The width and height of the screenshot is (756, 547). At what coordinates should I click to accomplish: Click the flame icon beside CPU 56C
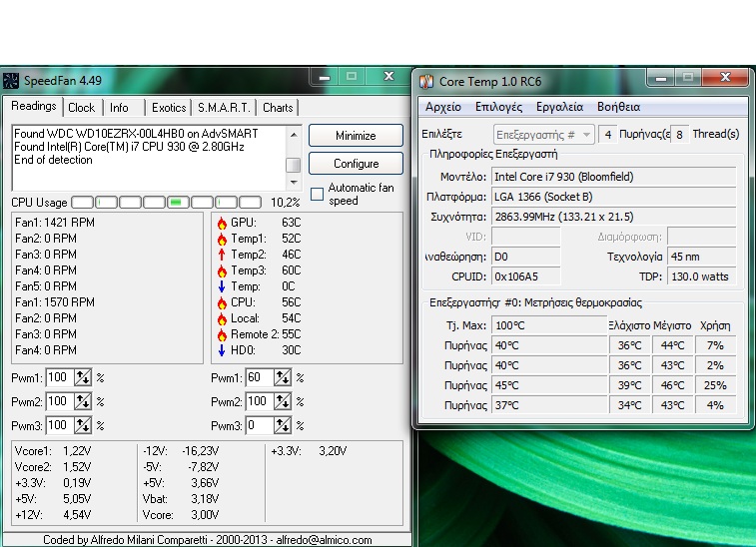222,302
